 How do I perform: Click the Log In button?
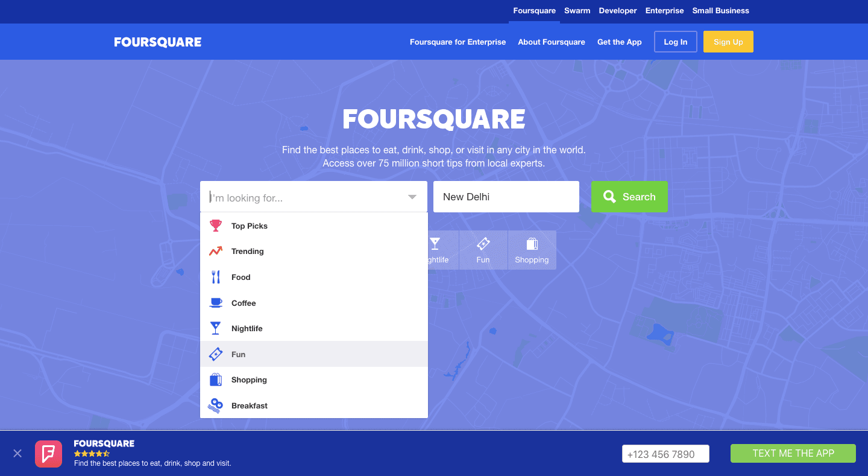[675, 42]
